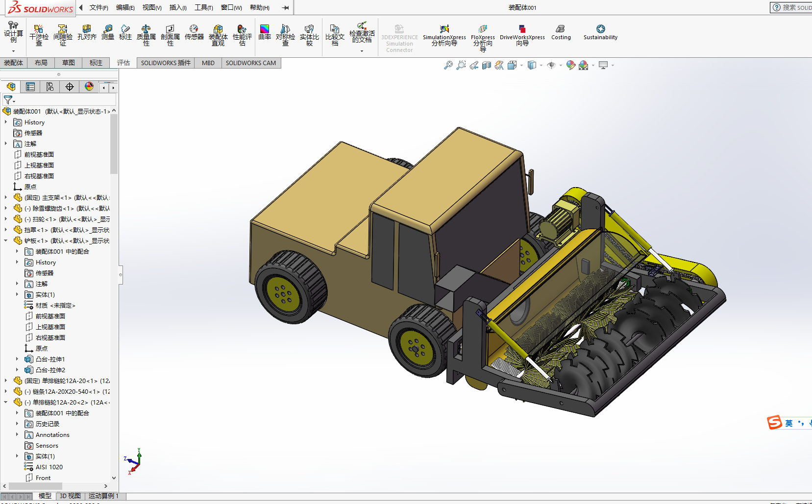Select the AISI 1020 material entry
Viewport: 812px width, 504px height.
[44, 467]
